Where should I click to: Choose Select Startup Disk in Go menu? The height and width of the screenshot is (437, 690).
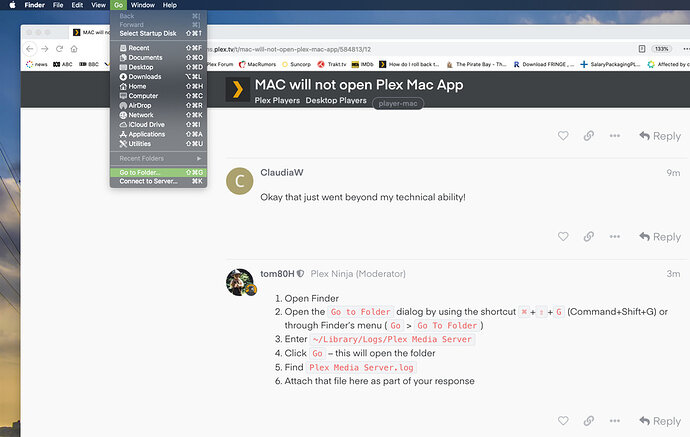(x=158, y=33)
